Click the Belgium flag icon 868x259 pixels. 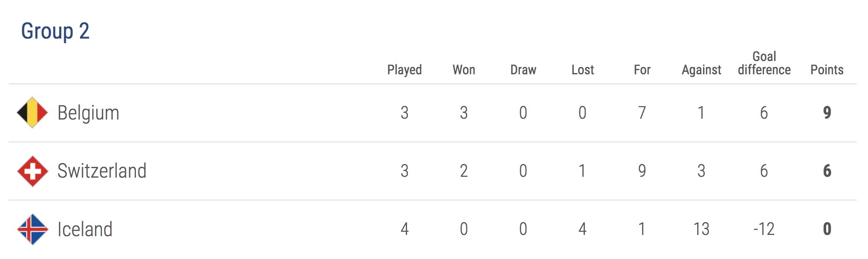pos(32,112)
